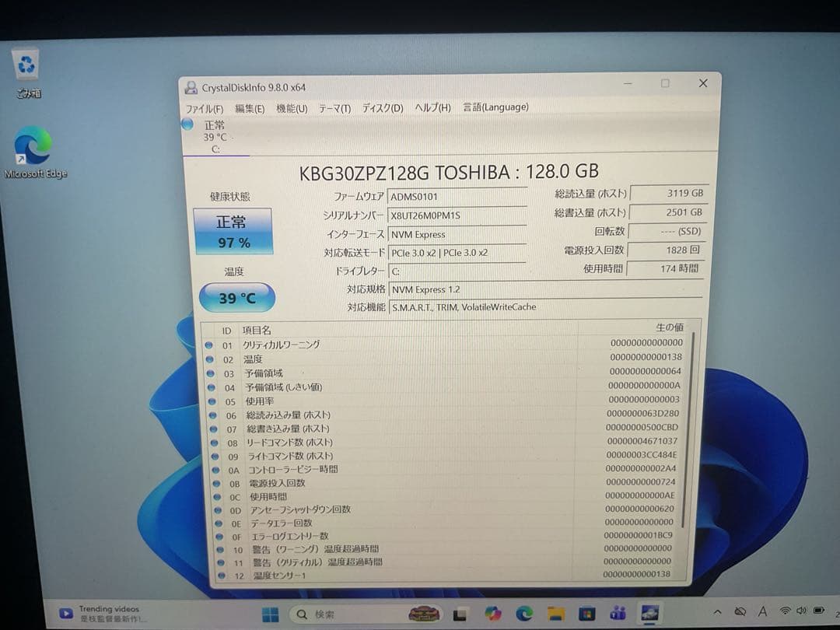The width and height of the screenshot is (840, 630).
Task: Select the row 03 予備領域
Action: [444, 373]
